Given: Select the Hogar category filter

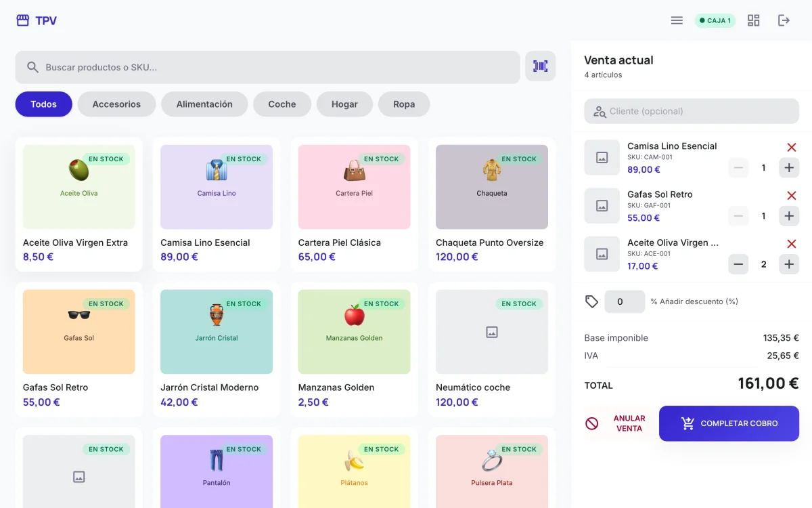Looking at the screenshot, I should (344, 104).
